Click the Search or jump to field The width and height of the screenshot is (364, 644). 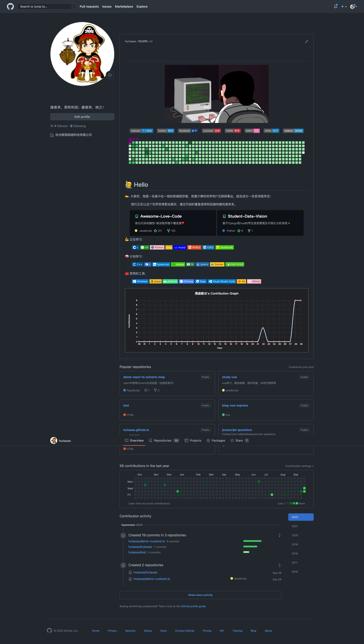(x=45, y=6)
